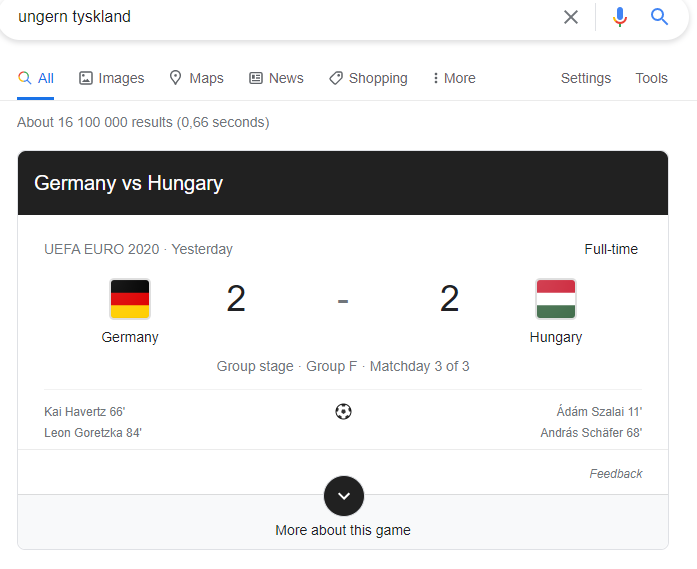Viewport: 697px width, 569px height.
Task: Select the All results tab
Action: tap(36, 78)
